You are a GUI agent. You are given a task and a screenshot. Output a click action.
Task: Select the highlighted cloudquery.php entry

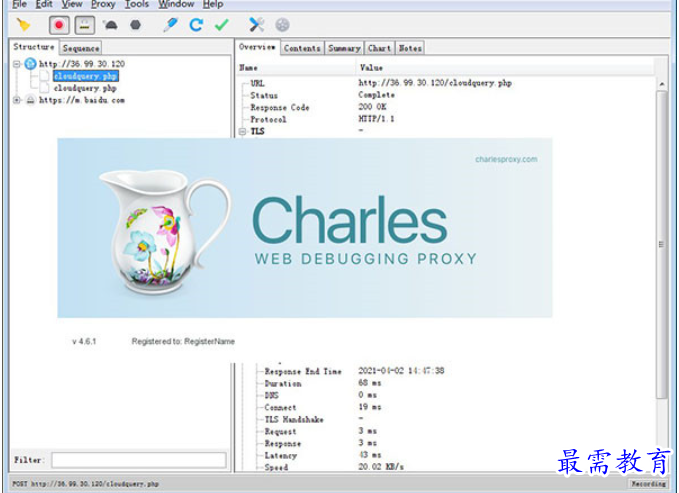86,76
